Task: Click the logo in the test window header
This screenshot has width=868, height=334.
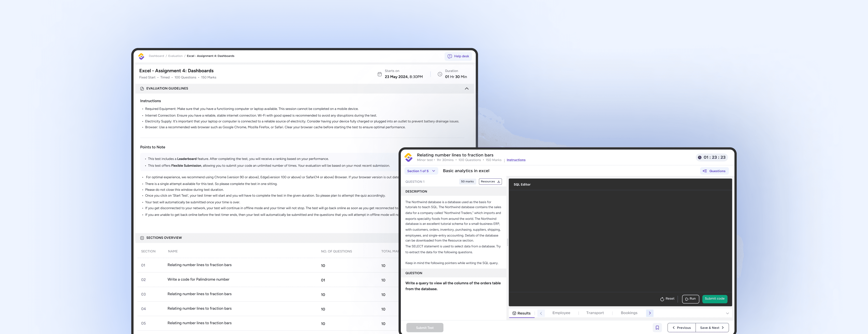Action: [x=408, y=157]
